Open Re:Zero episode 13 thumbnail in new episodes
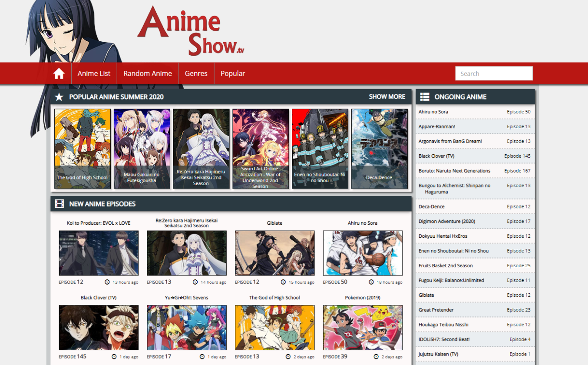This screenshot has width=588, height=365. (x=187, y=253)
